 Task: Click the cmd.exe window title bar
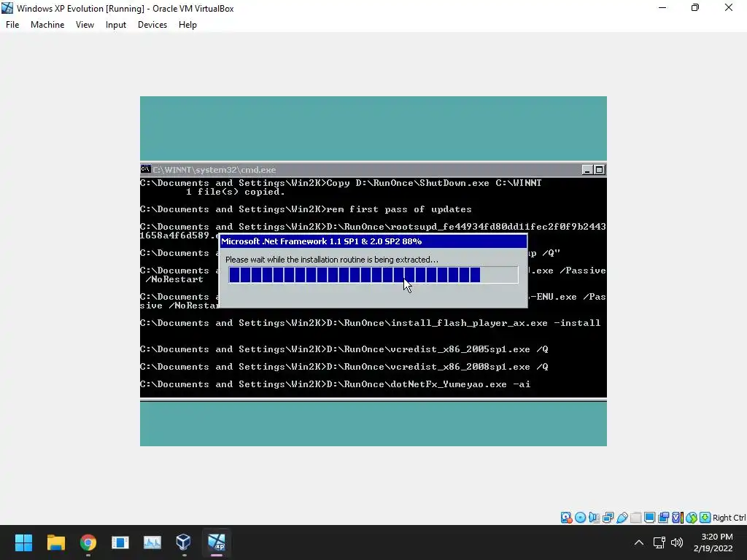click(x=373, y=169)
